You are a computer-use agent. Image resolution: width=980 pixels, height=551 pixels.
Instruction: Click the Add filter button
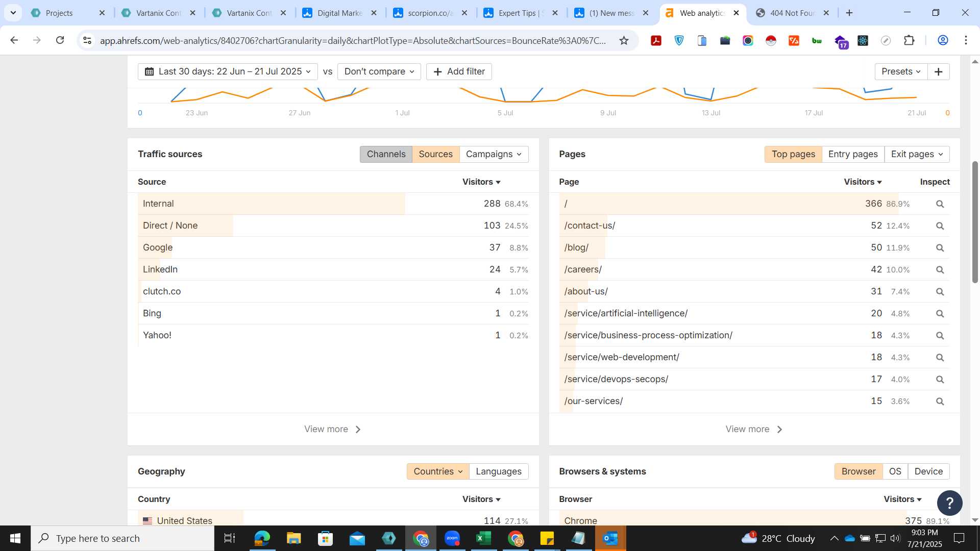[x=459, y=72]
